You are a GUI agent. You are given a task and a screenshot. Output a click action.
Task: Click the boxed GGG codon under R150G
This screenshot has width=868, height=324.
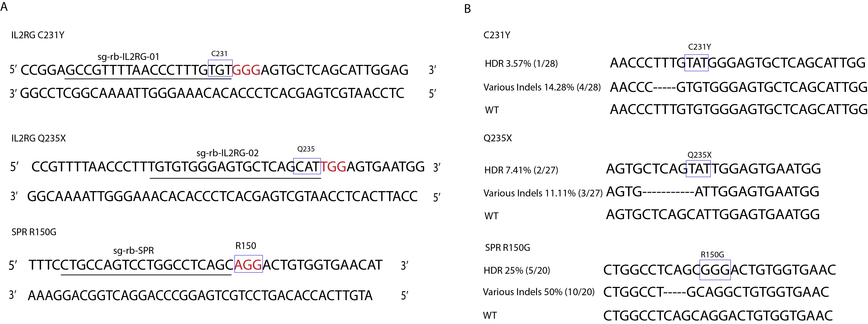(715, 270)
